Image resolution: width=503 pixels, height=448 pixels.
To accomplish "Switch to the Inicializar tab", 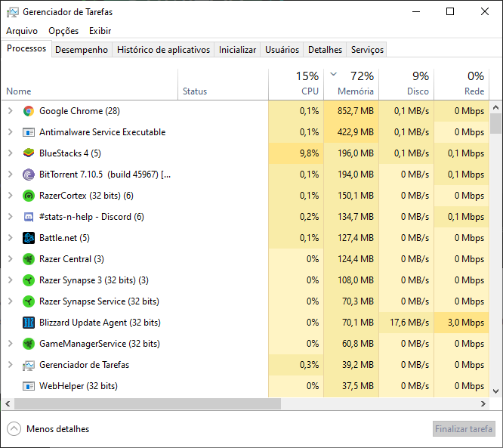I will pyautogui.click(x=237, y=50).
